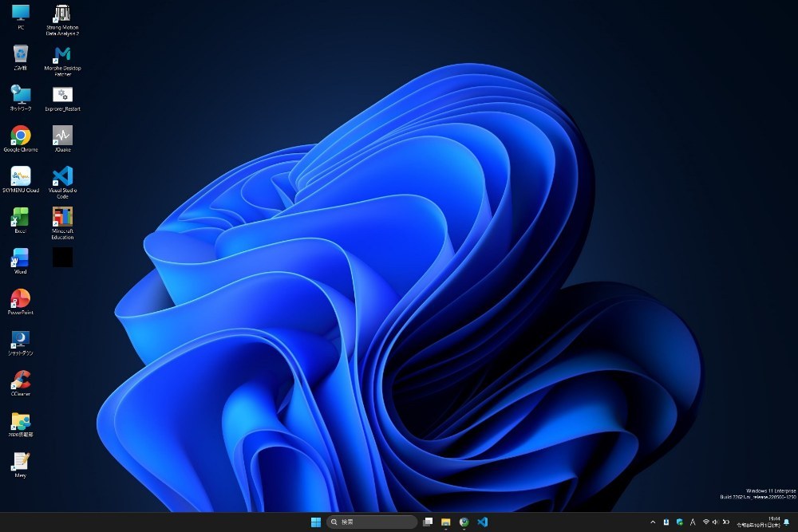Open the Windows Start menu
Image resolution: width=798 pixels, height=532 pixels.
pos(315,522)
